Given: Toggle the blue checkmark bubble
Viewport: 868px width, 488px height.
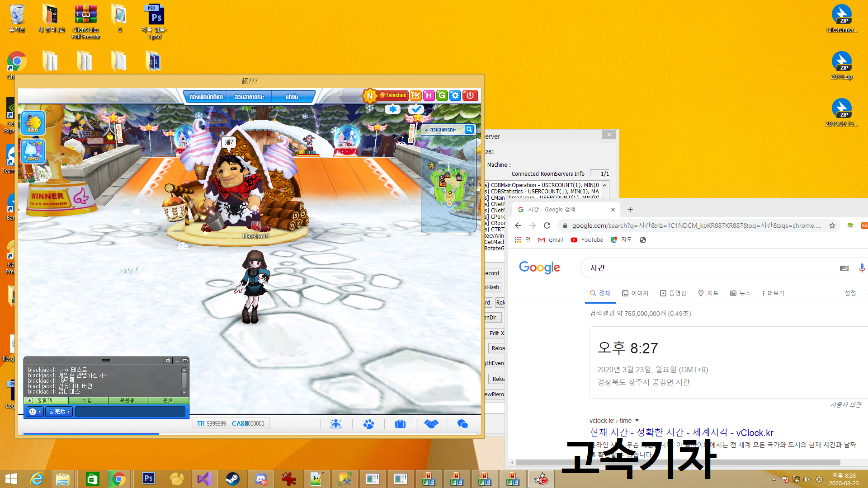Looking at the screenshot, I should coord(416,109).
